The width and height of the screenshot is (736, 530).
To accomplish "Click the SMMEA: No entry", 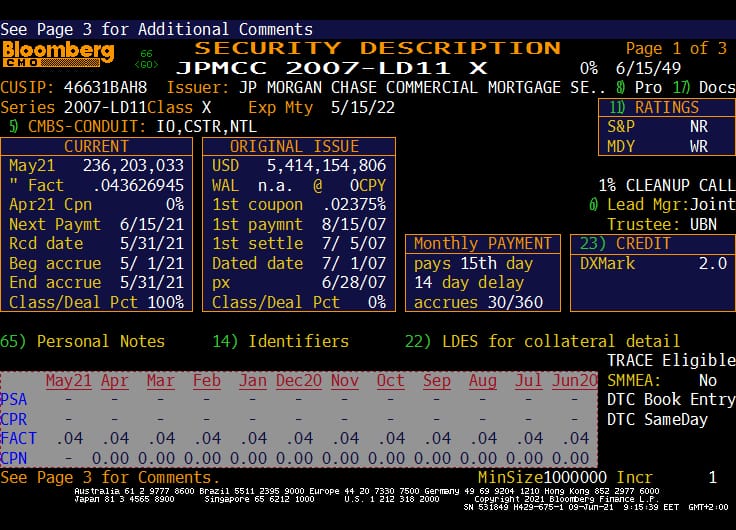I will coord(662,380).
